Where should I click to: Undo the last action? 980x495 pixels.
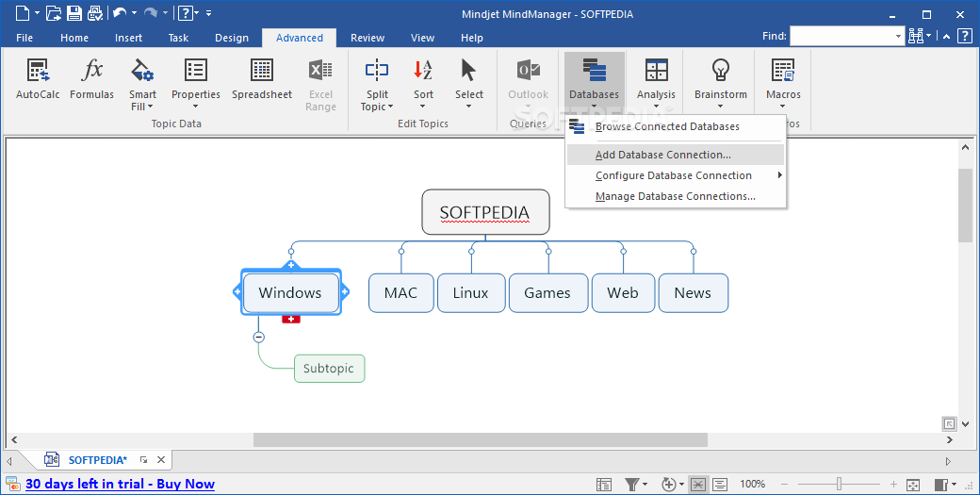pos(120,12)
